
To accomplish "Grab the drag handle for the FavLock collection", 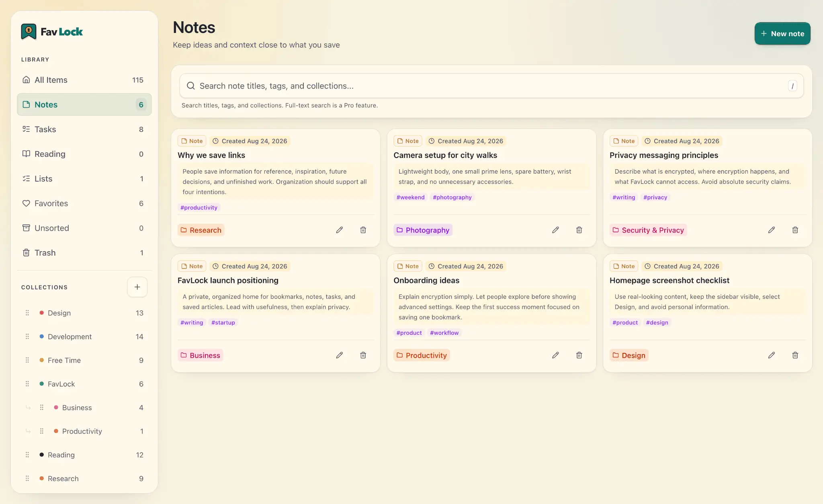I will tap(27, 384).
